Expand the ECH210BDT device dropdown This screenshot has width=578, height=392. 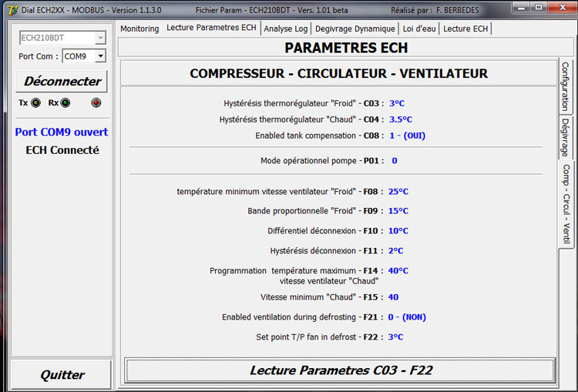pyautogui.click(x=100, y=38)
